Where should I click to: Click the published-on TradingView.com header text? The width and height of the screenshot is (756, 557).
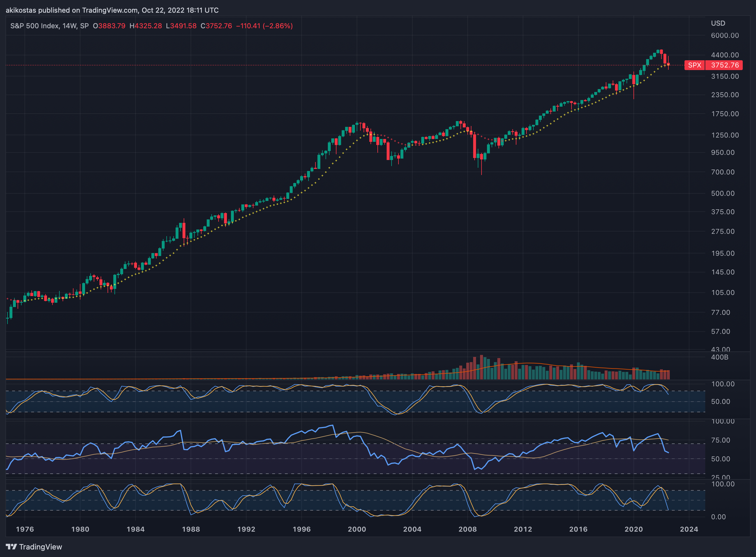[x=112, y=10]
